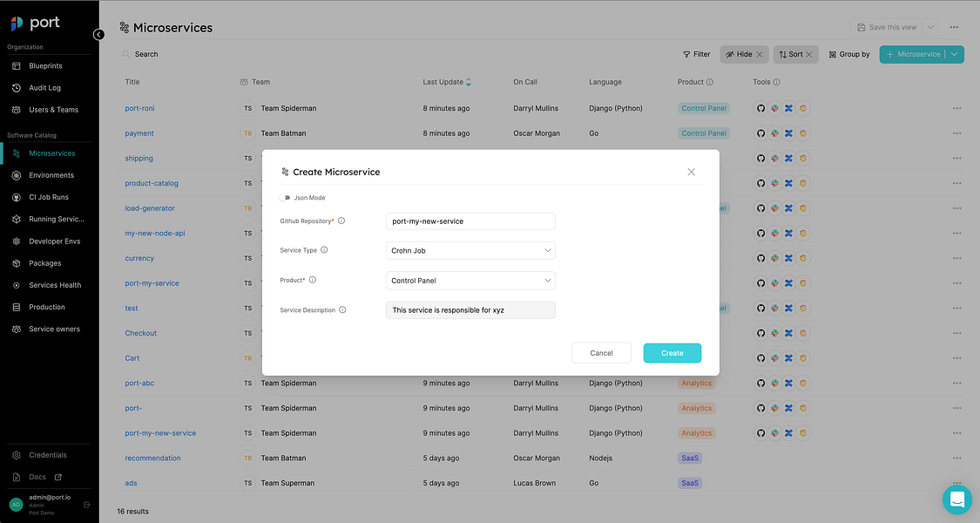Click Save this view
The image size is (980, 523).
[x=886, y=28]
